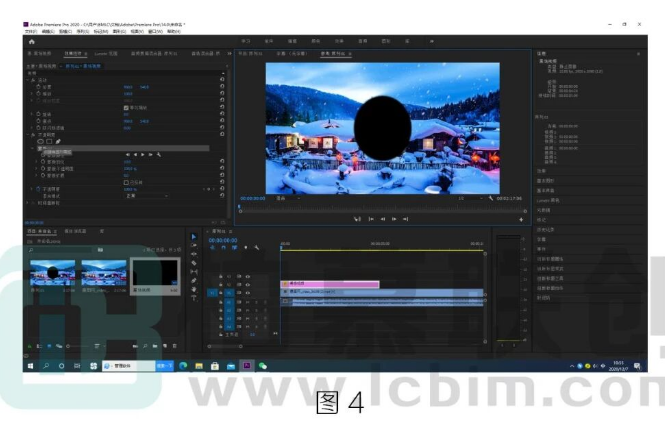Select the Slip tool

194,272
